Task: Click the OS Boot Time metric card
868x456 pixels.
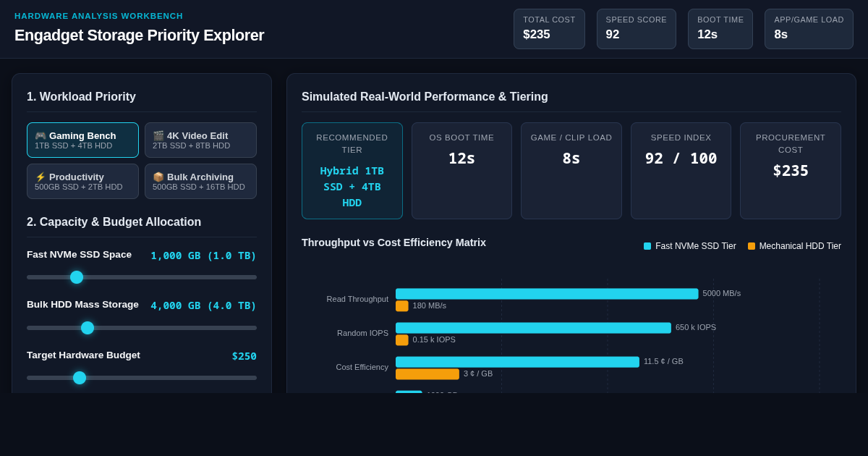Action: point(461,171)
